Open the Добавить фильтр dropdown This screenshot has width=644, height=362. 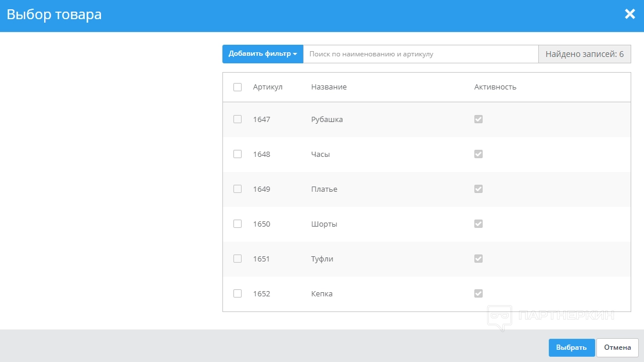tap(262, 54)
